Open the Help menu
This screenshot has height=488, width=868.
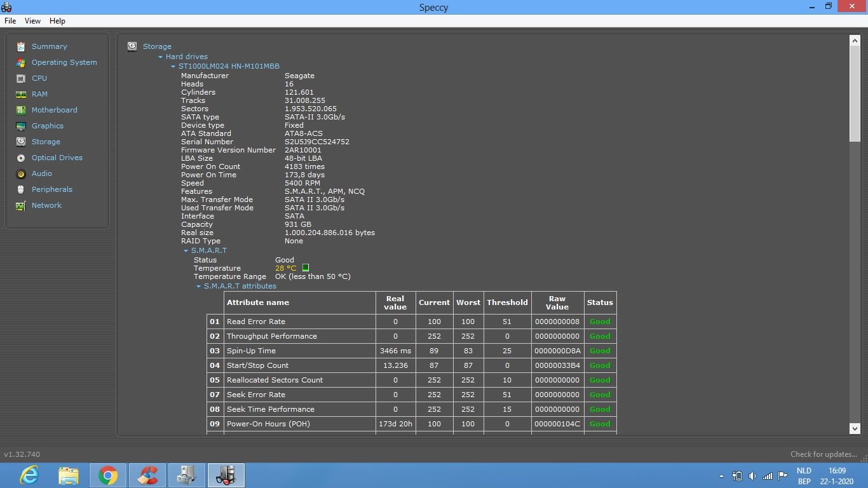[x=57, y=21]
